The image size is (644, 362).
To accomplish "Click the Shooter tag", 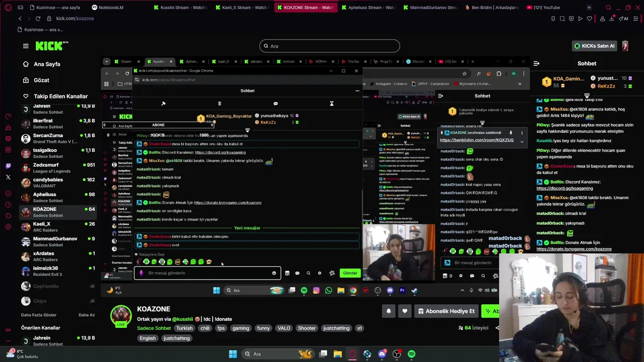I will pyautogui.click(x=306, y=328).
